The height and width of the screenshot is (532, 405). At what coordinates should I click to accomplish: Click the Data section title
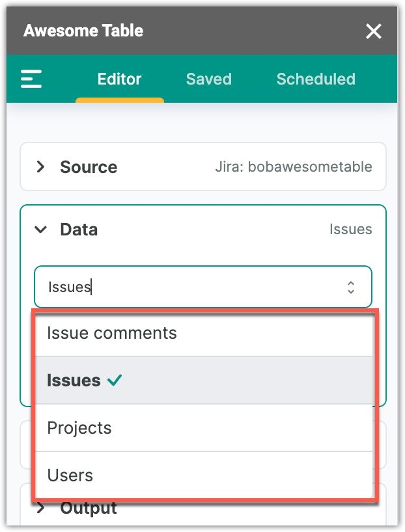(x=79, y=230)
